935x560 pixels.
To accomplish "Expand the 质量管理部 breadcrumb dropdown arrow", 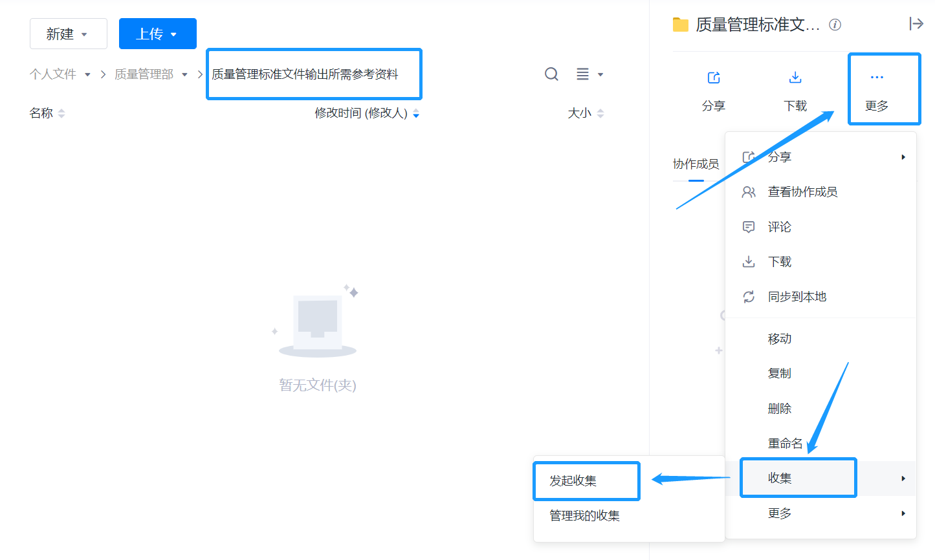I will click(184, 74).
